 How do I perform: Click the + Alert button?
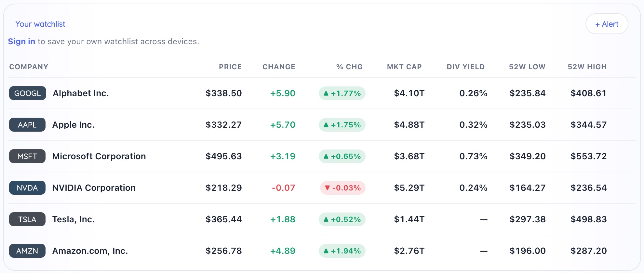(x=607, y=24)
